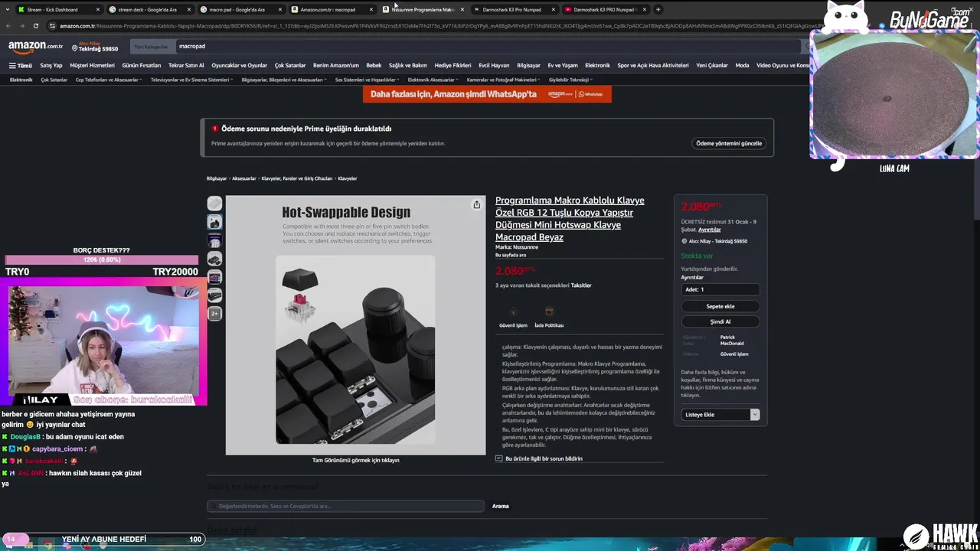Click Bu ürünle ilgili bir sorun bildirin
980x551 pixels.
click(544, 458)
